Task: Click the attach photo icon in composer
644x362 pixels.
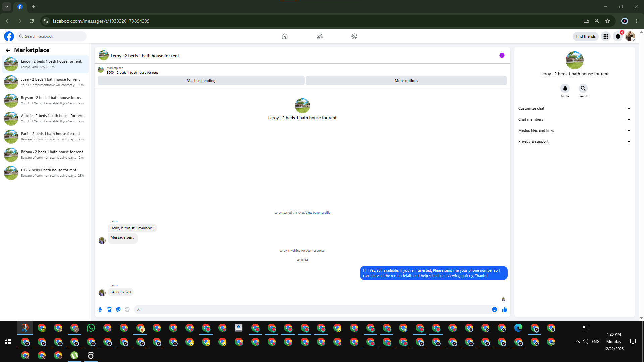Action: point(109,310)
